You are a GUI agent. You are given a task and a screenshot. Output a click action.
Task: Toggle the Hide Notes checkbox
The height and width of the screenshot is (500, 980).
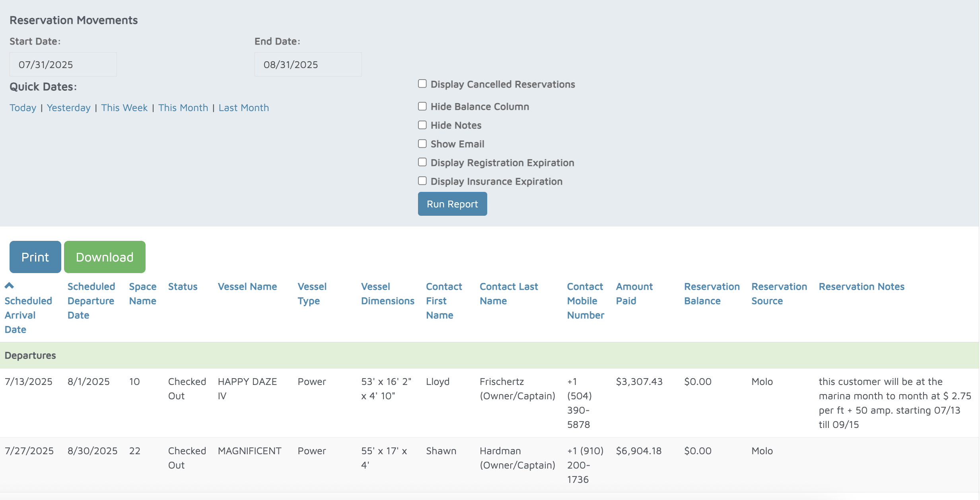422,125
